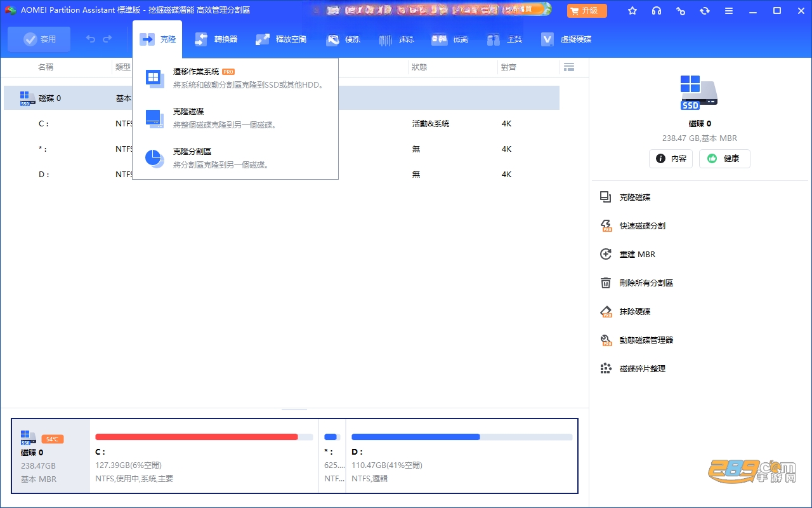
Task: Select the C: partition row in the list
Action: pyautogui.click(x=282, y=124)
